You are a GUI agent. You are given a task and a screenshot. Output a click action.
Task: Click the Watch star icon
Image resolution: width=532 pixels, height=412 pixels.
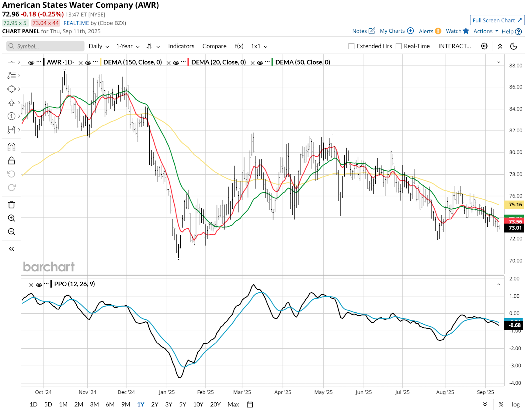(x=466, y=31)
